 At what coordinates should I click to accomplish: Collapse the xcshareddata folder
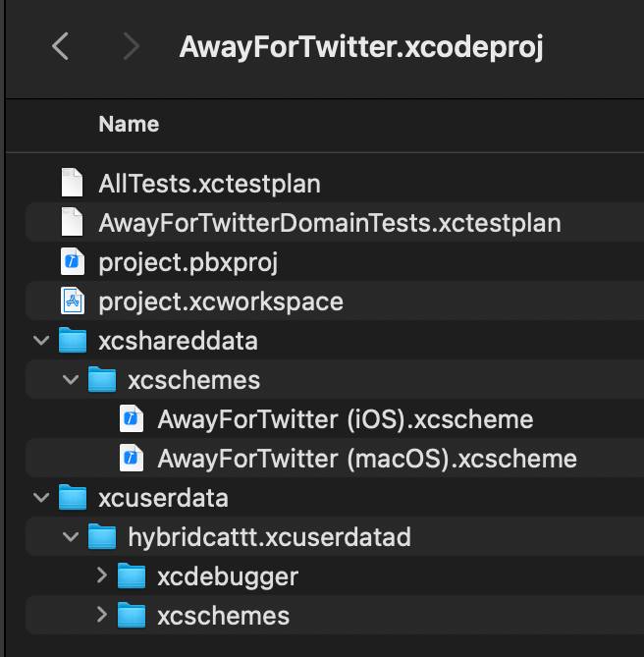41,341
